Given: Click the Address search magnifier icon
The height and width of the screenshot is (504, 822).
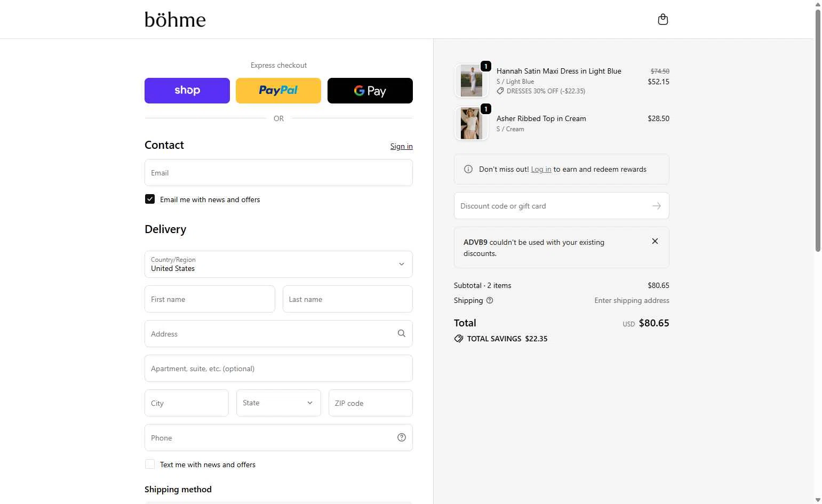Looking at the screenshot, I should [402, 333].
